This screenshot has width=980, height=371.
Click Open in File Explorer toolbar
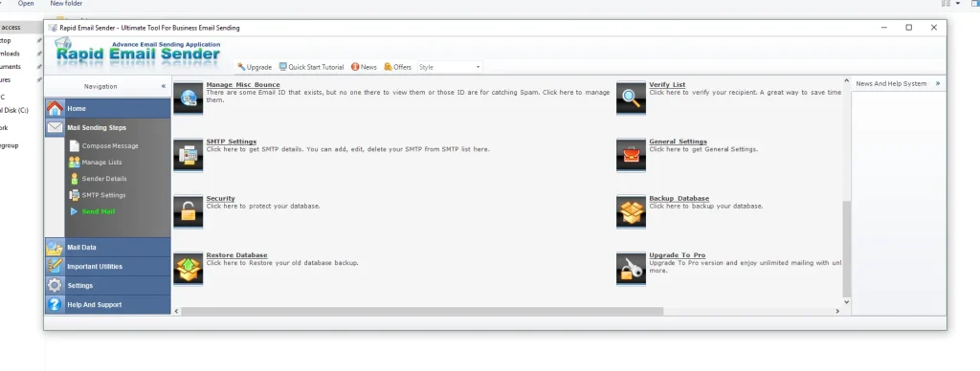26,3
